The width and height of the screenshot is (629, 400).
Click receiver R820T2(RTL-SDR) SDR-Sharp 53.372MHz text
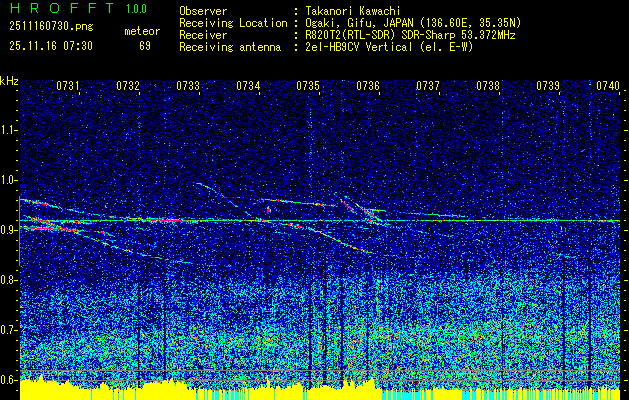tap(410, 35)
